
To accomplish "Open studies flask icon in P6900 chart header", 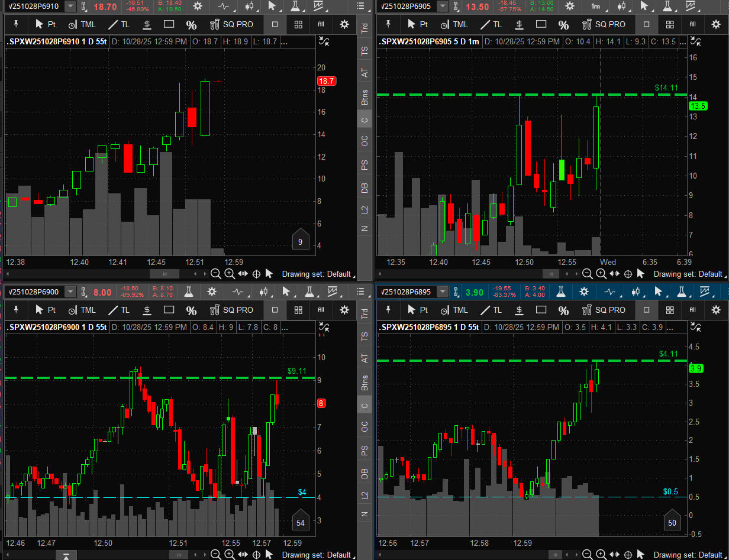I will 189,292.
